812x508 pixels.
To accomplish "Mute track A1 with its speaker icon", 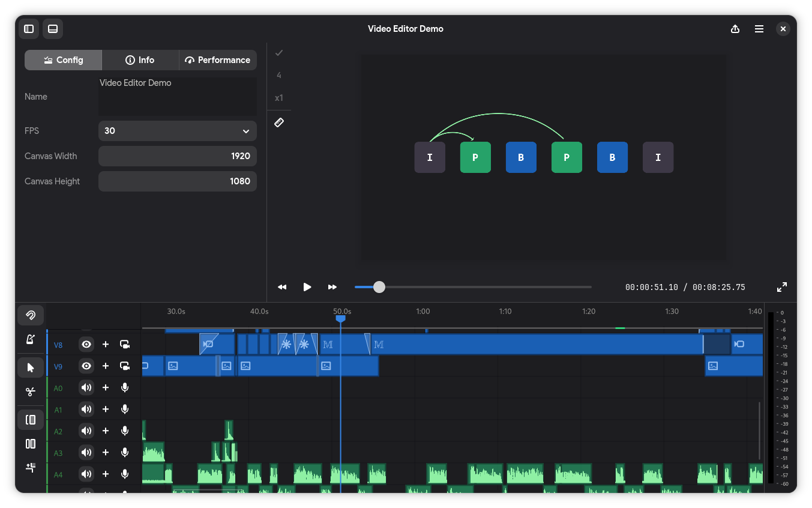I will coord(87,410).
